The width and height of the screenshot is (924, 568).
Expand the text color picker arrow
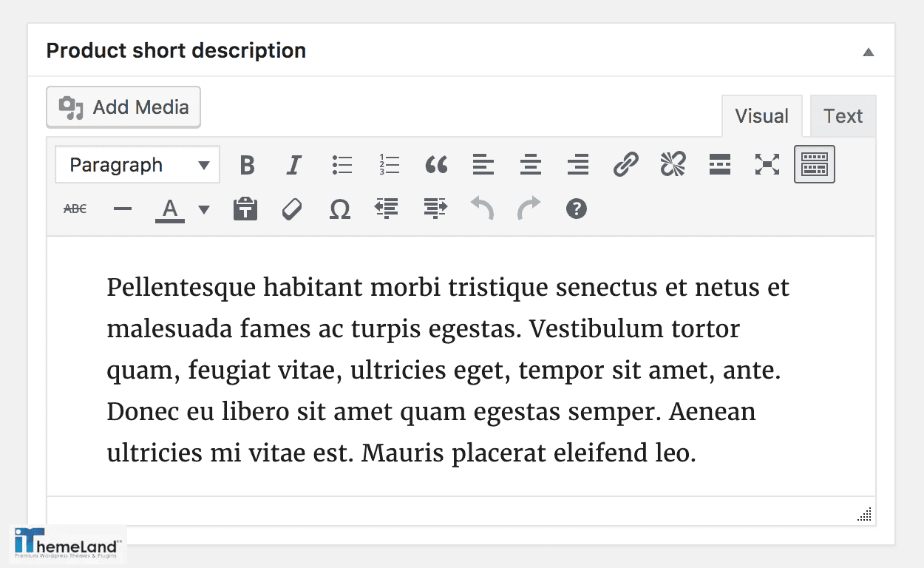point(204,209)
